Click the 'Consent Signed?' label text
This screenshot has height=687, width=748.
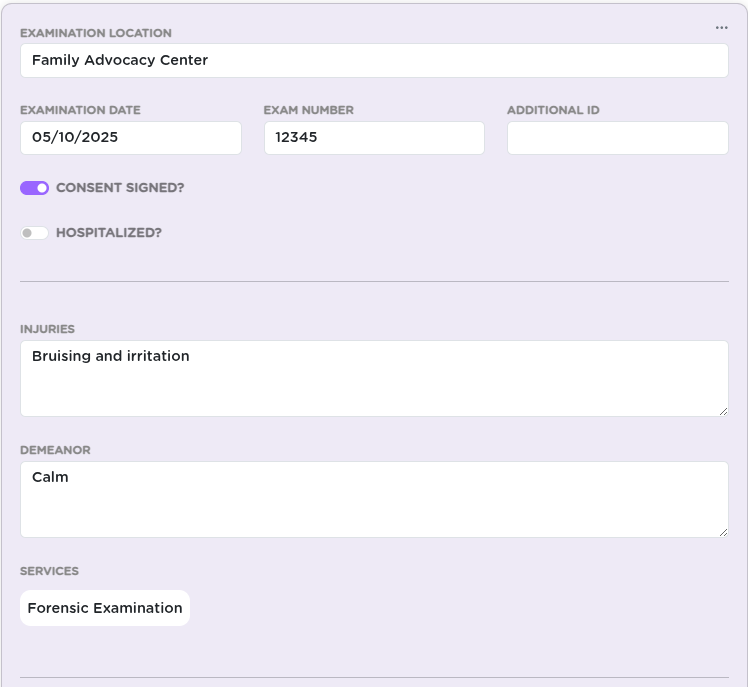[x=120, y=188]
